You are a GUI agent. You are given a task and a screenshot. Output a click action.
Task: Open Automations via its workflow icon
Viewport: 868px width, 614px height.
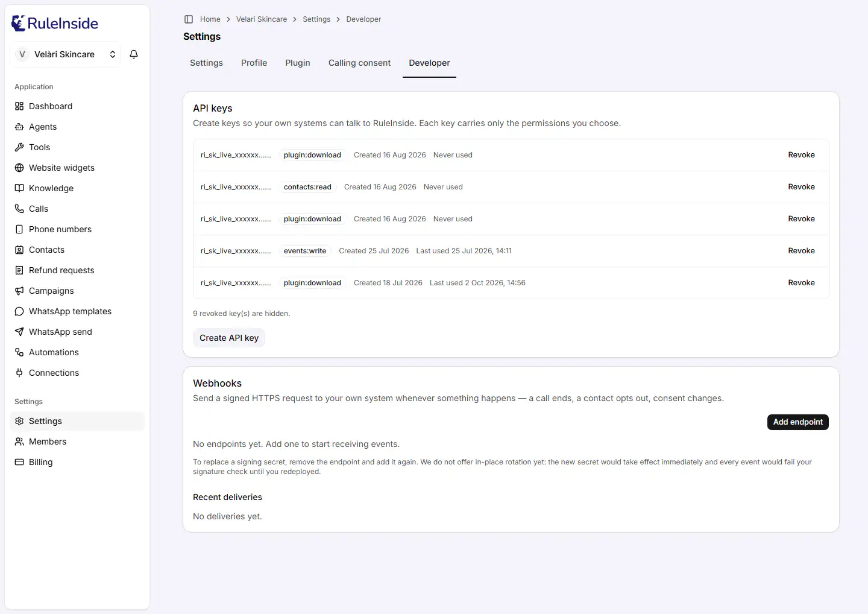click(x=19, y=352)
